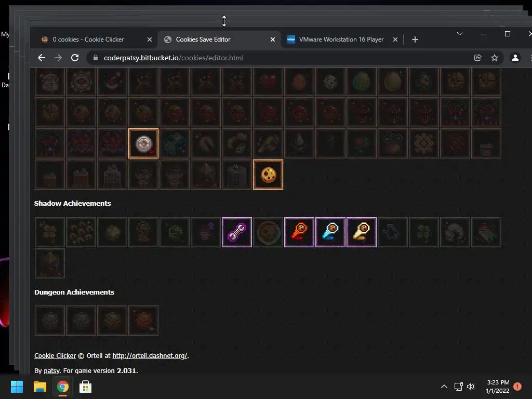Select the red magnifier shadow achievement
This screenshot has height=399, width=532.
pyautogui.click(x=299, y=232)
